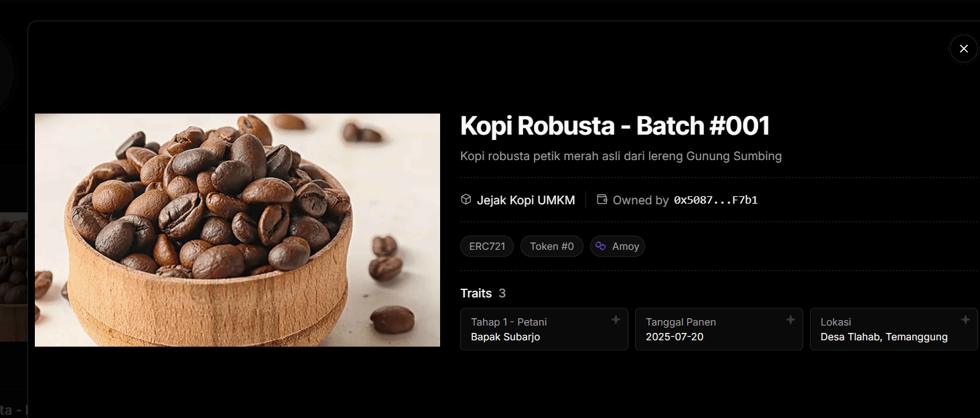This screenshot has width=980, height=418.
Task: Select the Tahap 1 - Petani trait card
Action: (544, 329)
